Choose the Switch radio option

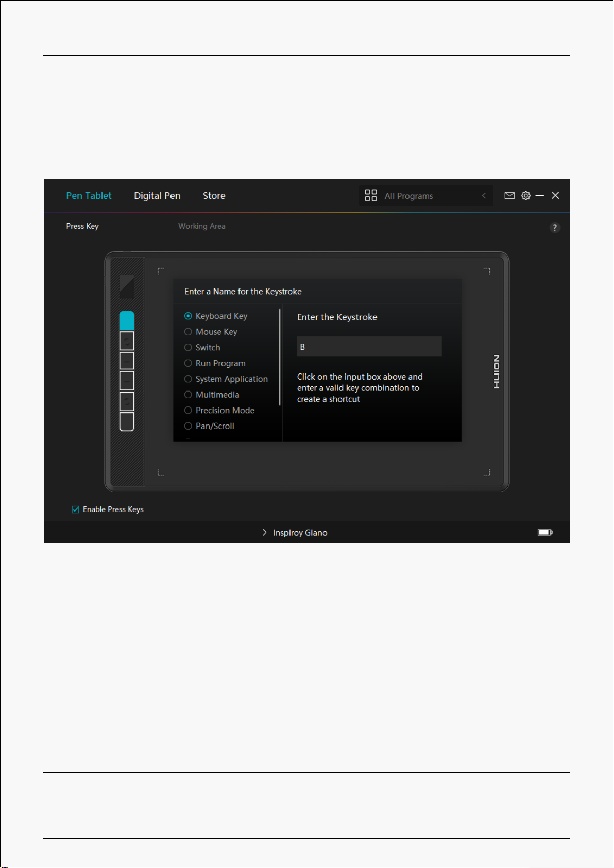202,348
